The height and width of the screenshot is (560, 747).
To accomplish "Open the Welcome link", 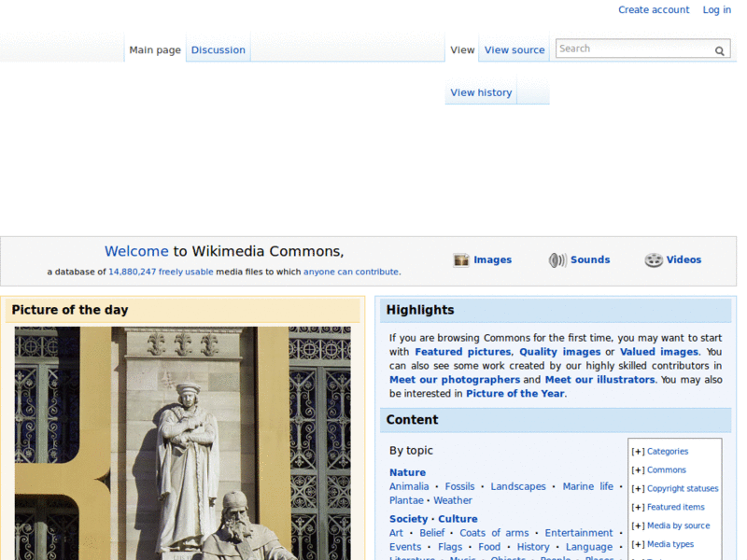I will [x=136, y=251].
